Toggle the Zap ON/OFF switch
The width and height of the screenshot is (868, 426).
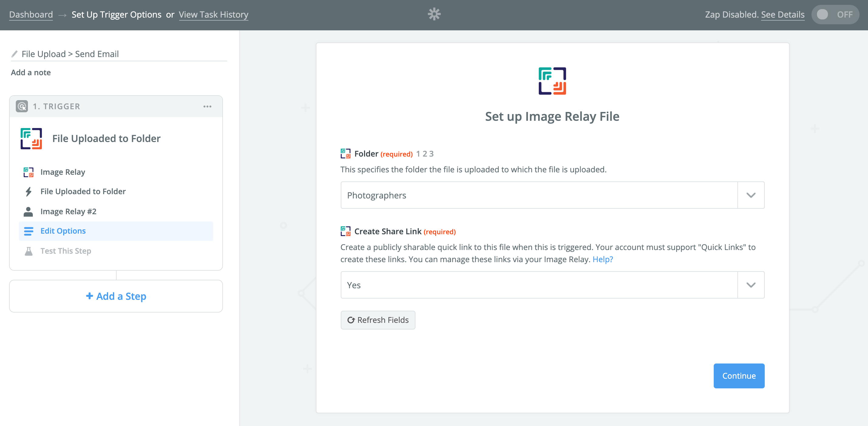[835, 15]
